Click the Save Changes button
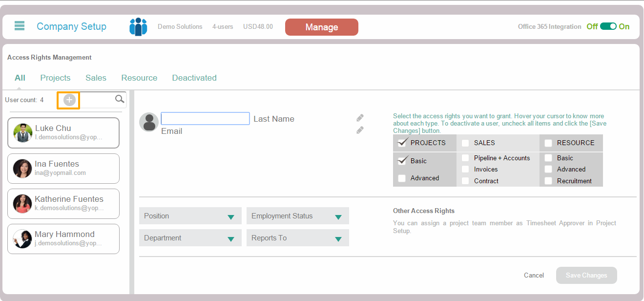The height and width of the screenshot is (301, 644). pos(586,275)
